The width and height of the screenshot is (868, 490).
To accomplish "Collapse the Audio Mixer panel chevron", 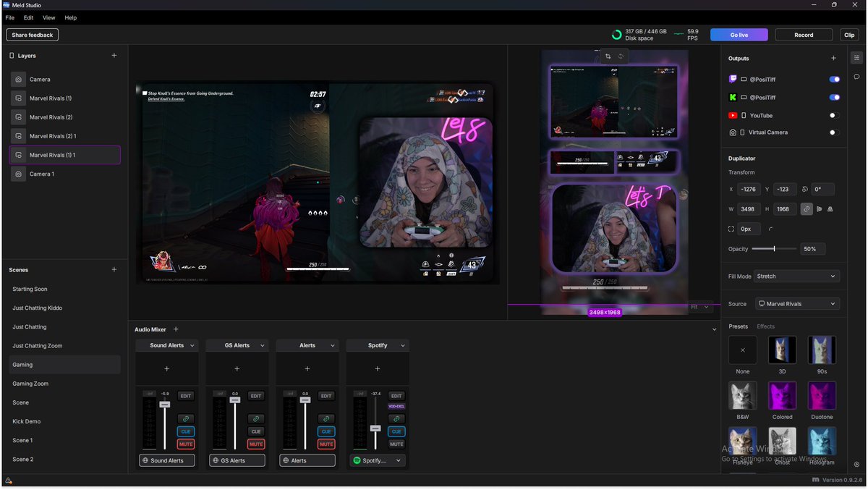I will tap(714, 329).
